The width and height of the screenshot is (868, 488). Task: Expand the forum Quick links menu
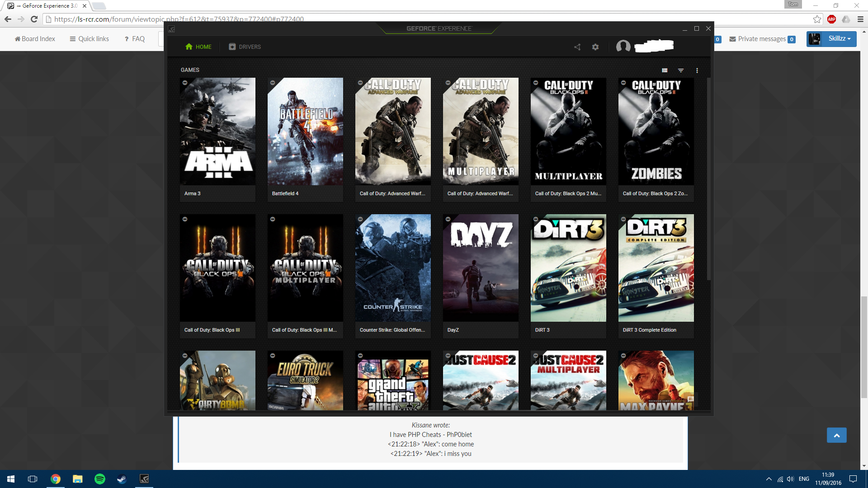pyautogui.click(x=90, y=39)
